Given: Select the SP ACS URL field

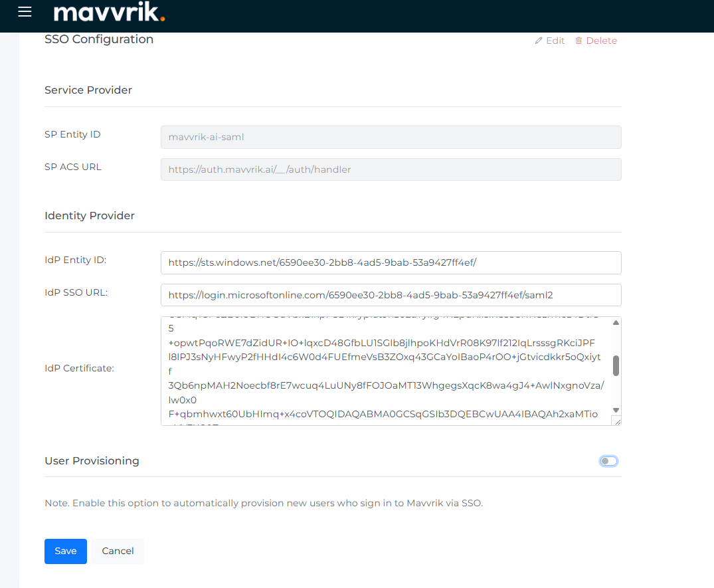Looking at the screenshot, I should tap(391, 169).
